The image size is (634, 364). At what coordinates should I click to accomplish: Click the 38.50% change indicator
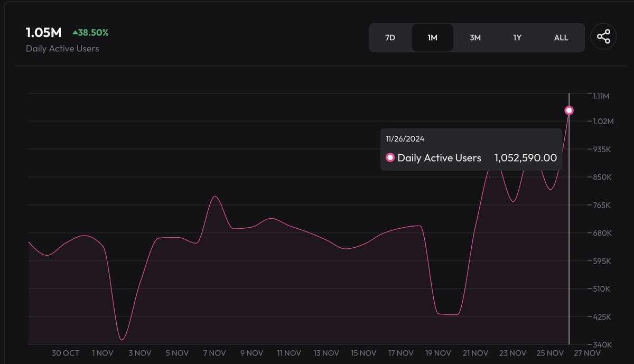pyautogui.click(x=90, y=33)
